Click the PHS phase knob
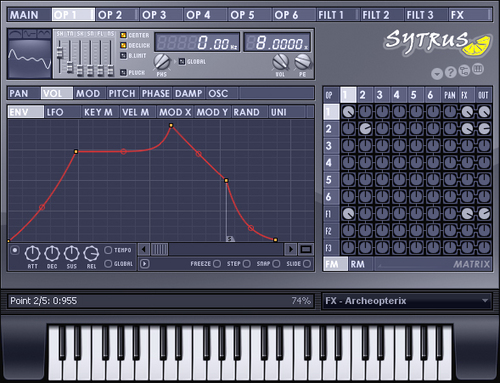 (x=162, y=62)
